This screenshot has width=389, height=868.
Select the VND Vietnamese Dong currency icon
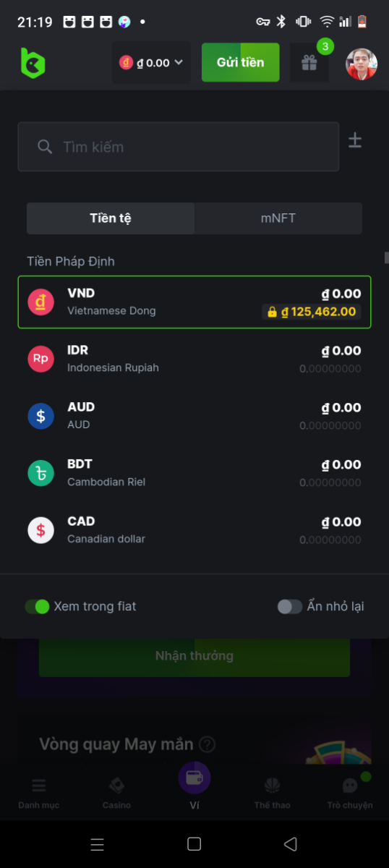coord(40,302)
